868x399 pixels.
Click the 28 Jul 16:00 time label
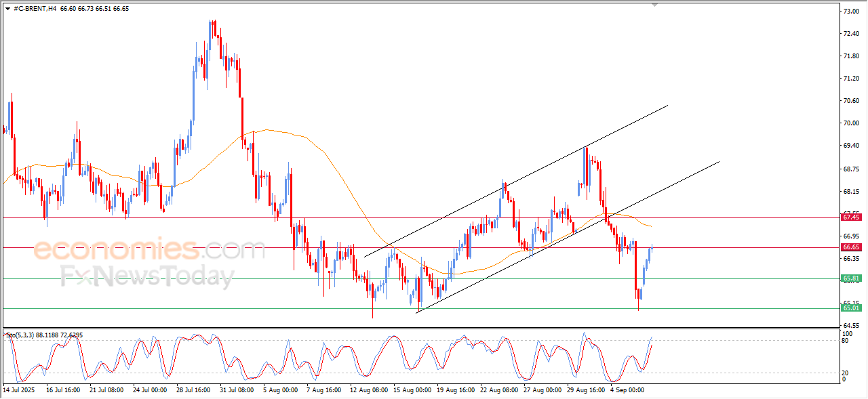pyautogui.click(x=194, y=390)
